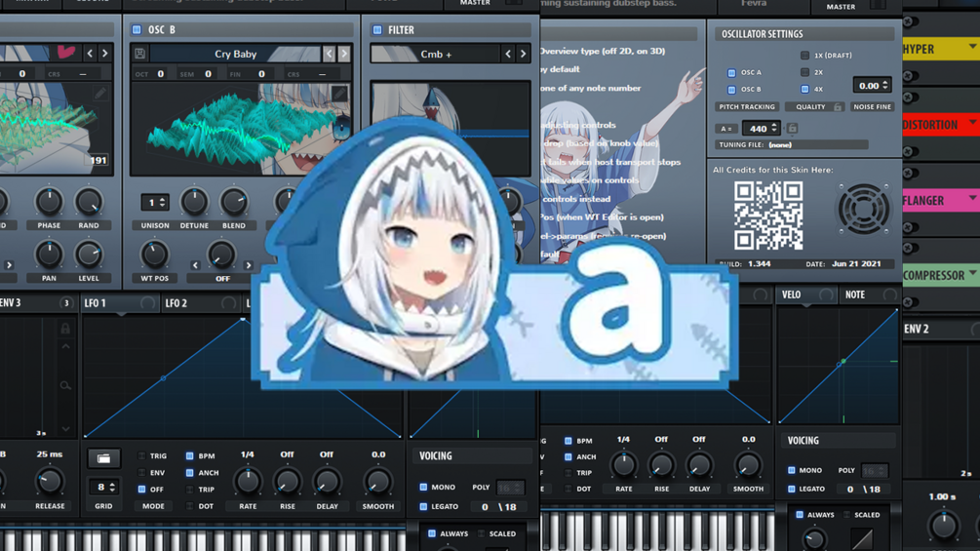980x551 pixels.
Task: Enable TRIG mode checkbox in LFO
Action: pyautogui.click(x=141, y=456)
